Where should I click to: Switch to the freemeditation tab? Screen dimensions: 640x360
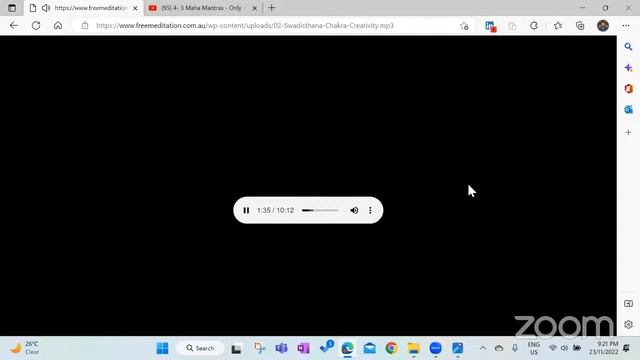pos(84,8)
